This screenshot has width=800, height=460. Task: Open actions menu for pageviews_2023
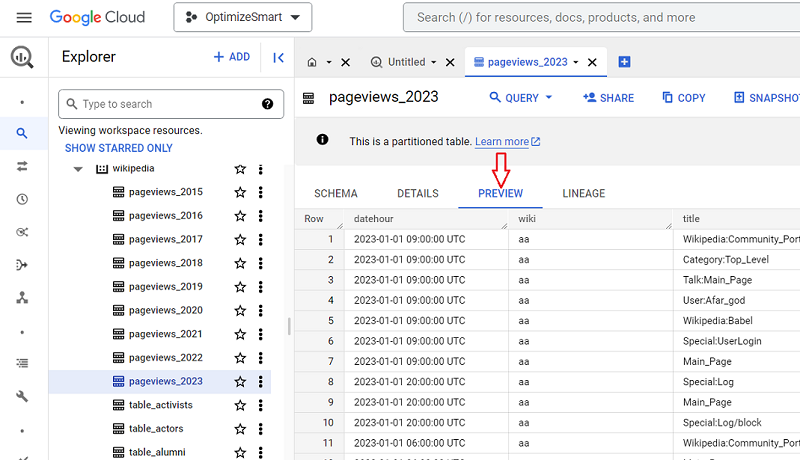261,381
